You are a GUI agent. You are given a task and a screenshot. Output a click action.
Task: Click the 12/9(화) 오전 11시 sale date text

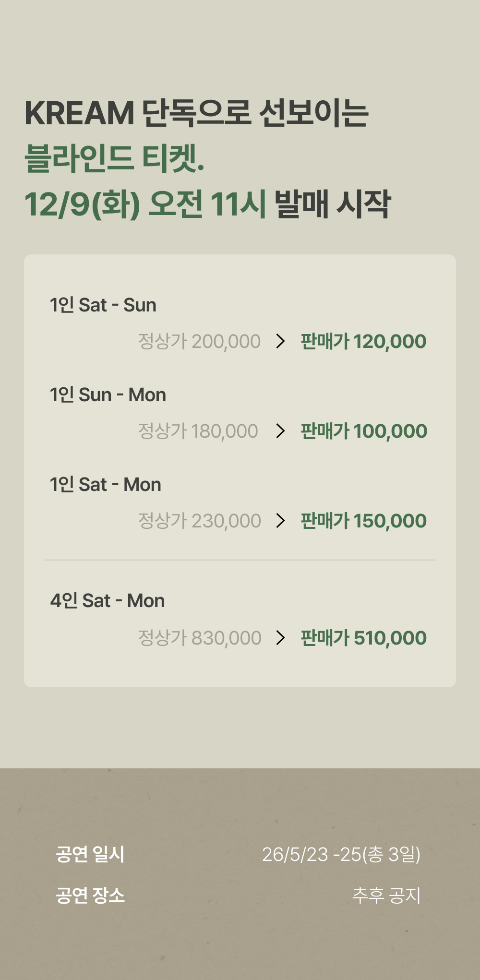tap(145, 204)
